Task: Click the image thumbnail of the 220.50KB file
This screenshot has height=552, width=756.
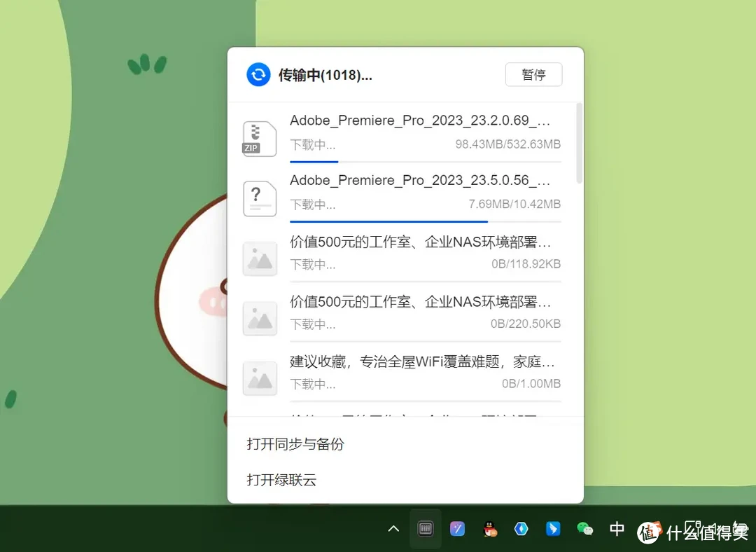Action: click(259, 319)
